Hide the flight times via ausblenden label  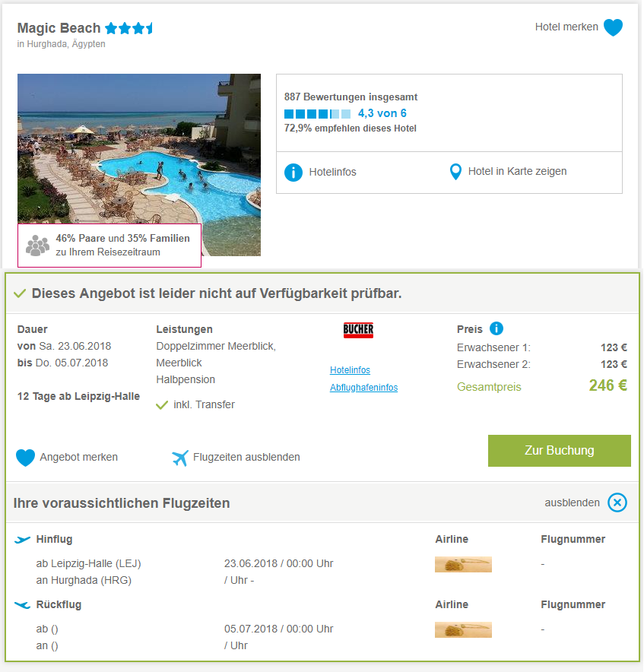(x=572, y=502)
